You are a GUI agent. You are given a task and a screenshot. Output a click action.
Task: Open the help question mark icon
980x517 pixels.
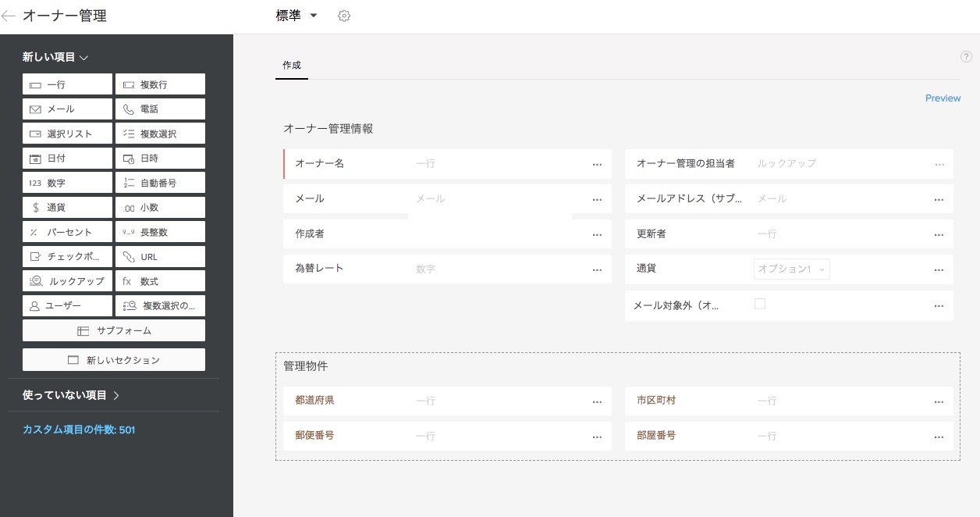(966, 57)
